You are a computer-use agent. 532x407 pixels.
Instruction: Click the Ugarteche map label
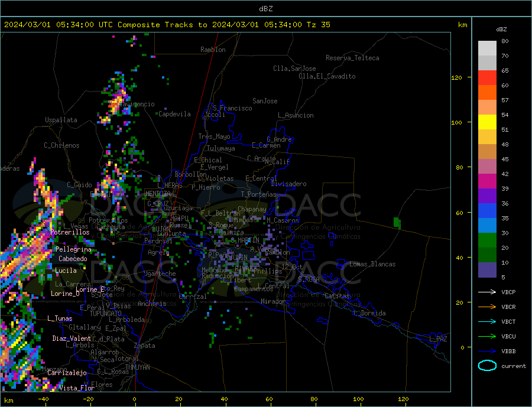(x=160, y=273)
